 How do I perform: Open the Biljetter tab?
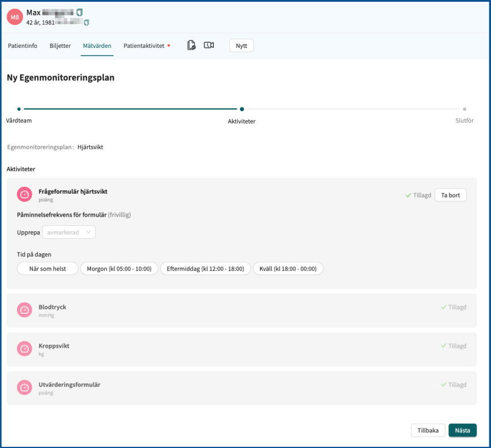(x=60, y=46)
